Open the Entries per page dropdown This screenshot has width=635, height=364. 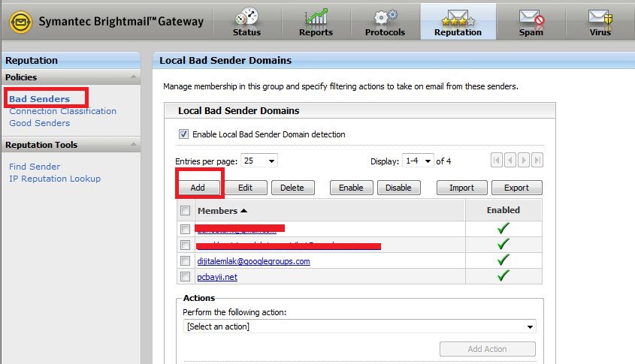click(x=259, y=161)
